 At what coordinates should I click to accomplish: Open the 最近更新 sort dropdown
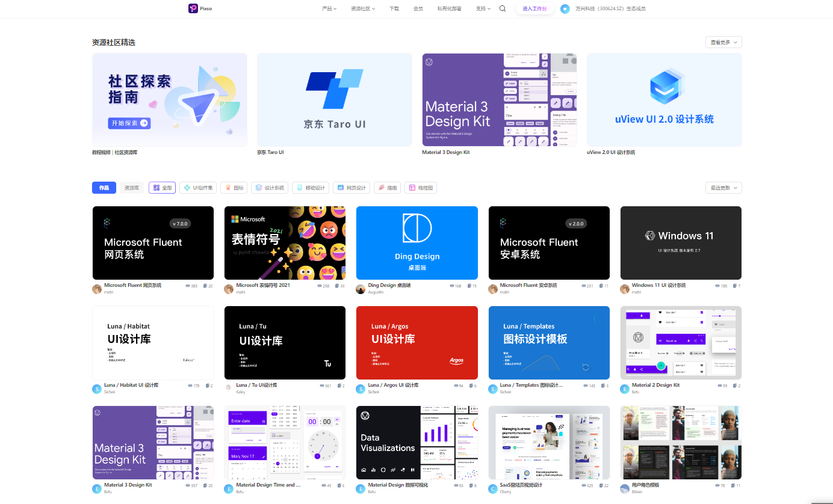[x=723, y=188]
